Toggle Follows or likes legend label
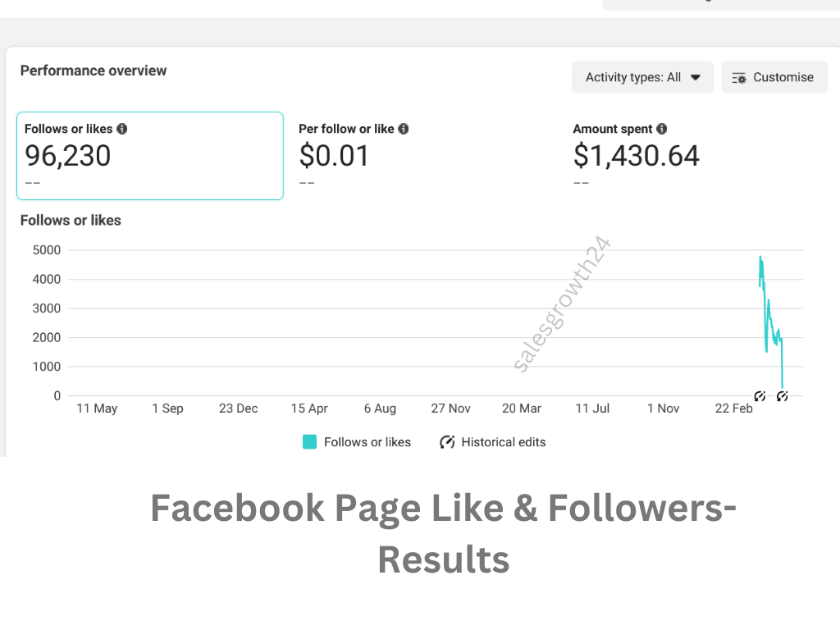The width and height of the screenshot is (840, 630). click(367, 442)
